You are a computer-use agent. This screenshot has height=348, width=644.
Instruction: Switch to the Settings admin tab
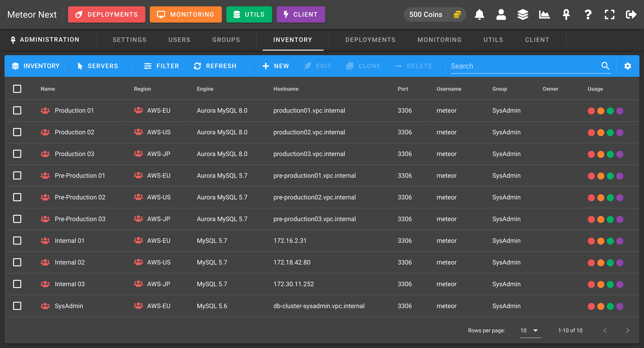[129, 40]
